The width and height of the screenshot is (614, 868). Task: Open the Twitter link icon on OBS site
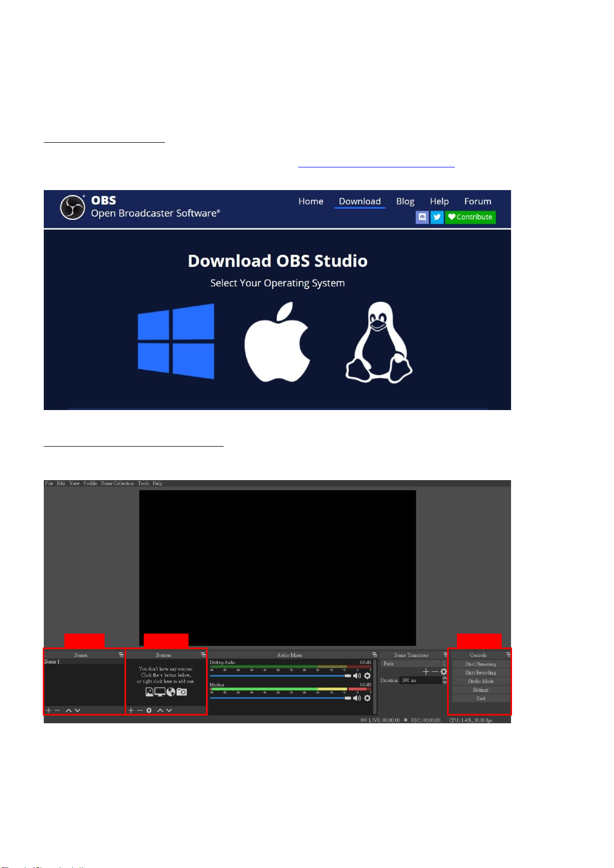[437, 217]
